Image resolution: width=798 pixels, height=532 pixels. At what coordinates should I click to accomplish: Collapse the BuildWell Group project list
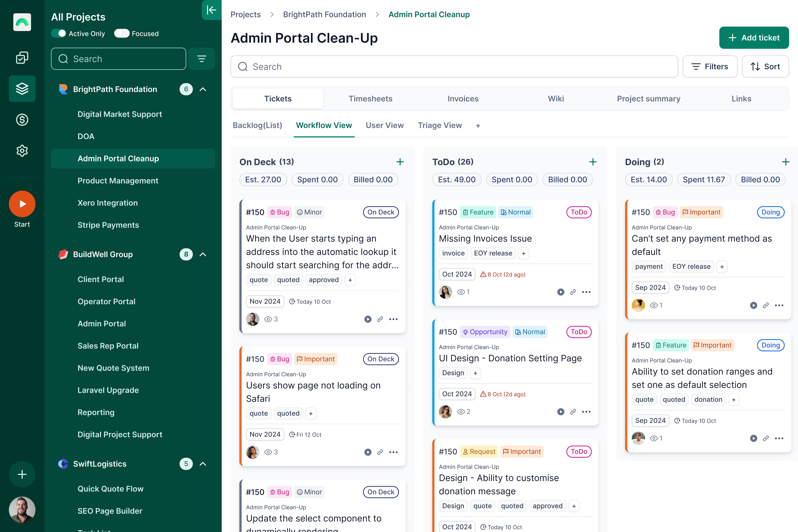coord(203,255)
